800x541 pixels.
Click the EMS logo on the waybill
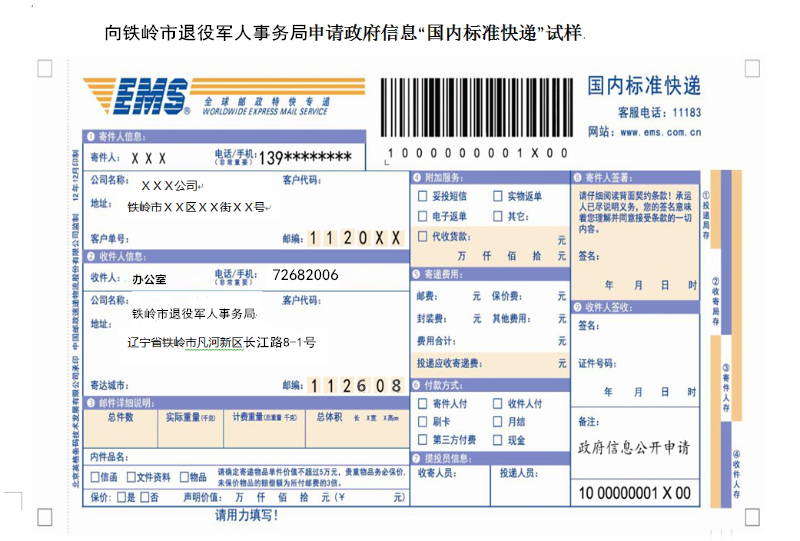[x=137, y=98]
